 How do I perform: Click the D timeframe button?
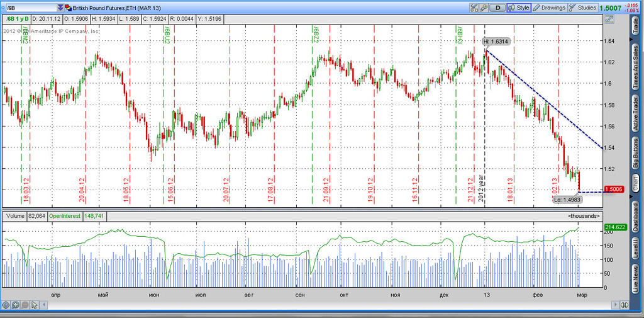[497, 8]
